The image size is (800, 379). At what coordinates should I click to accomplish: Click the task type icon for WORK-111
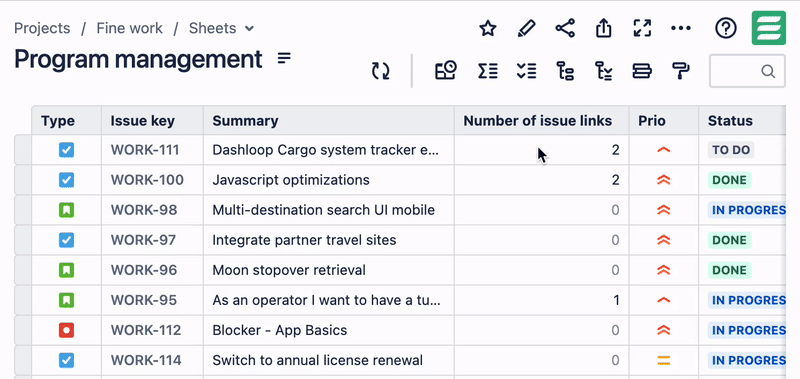[66, 150]
